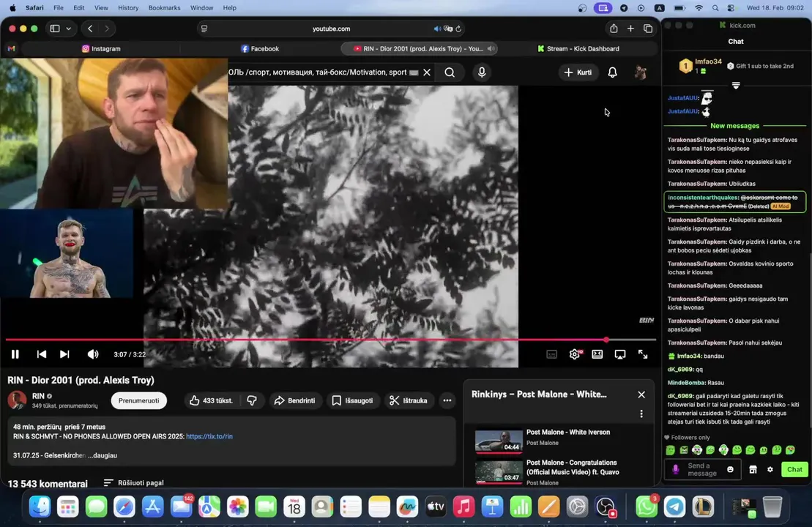This screenshot has width=812, height=527.
Task: Open Safari Share sheet
Action: point(614,29)
